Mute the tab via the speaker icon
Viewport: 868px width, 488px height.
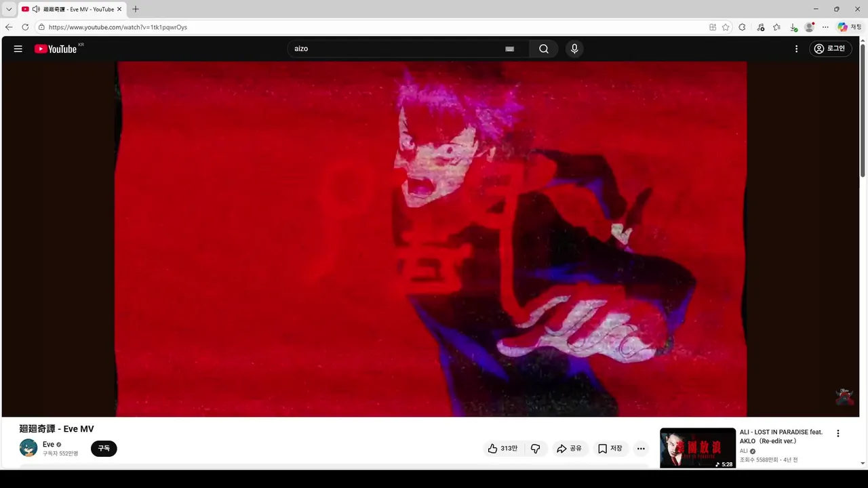click(36, 9)
